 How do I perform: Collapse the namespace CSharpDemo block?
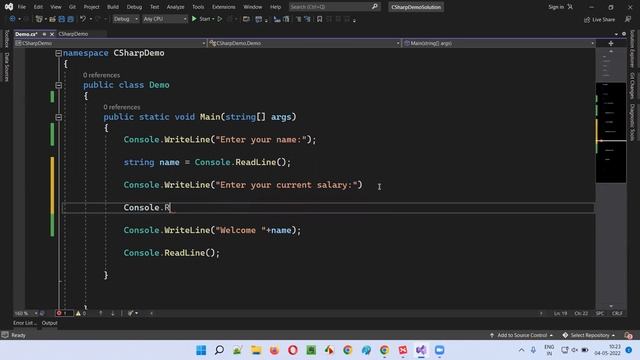[x=58, y=53]
